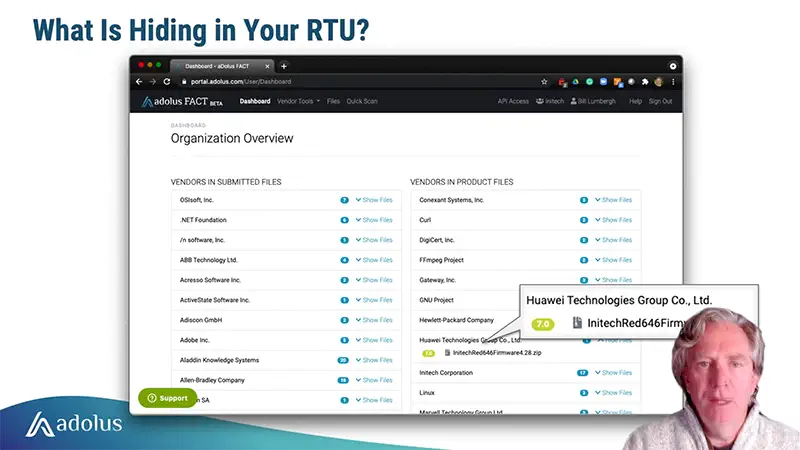Open the Dashboard nav item
The height and width of the screenshot is (450, 800).
255,102
